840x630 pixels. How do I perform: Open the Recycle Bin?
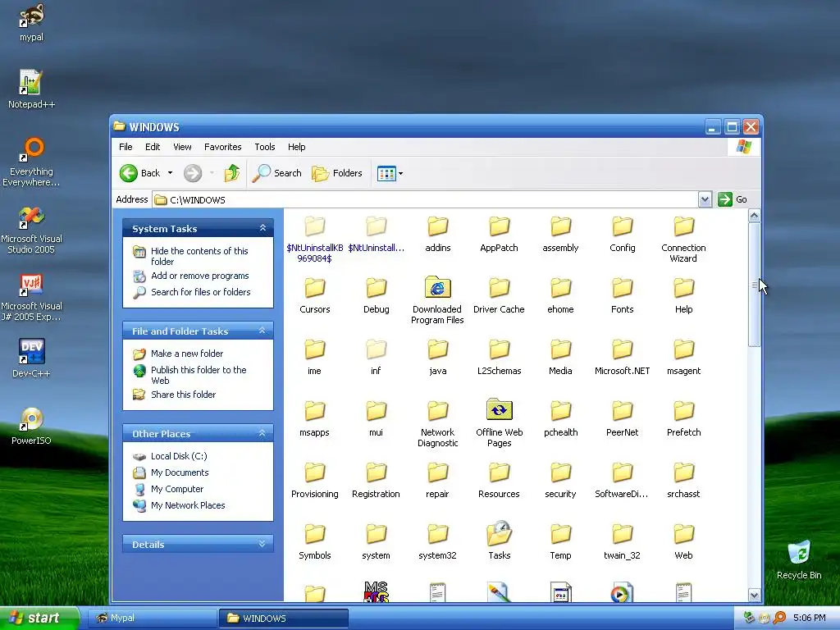(799, 559)
